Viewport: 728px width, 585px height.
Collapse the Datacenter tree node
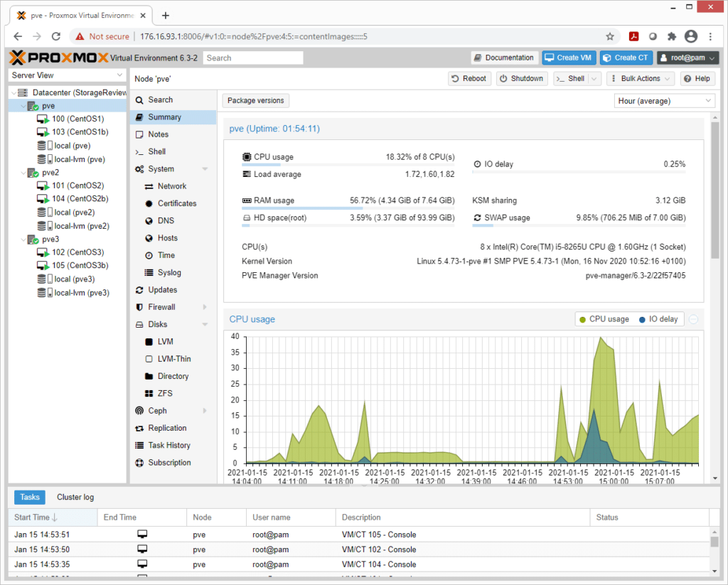click(x=14, y=93)
